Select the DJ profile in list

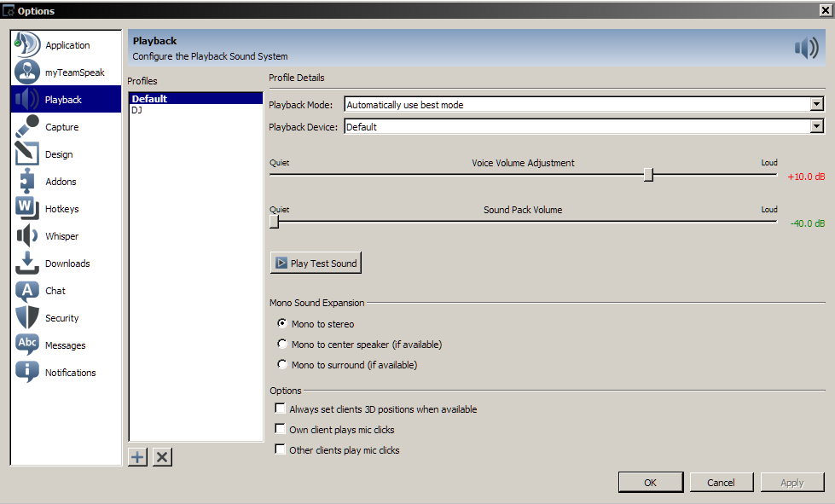[196, 110]
